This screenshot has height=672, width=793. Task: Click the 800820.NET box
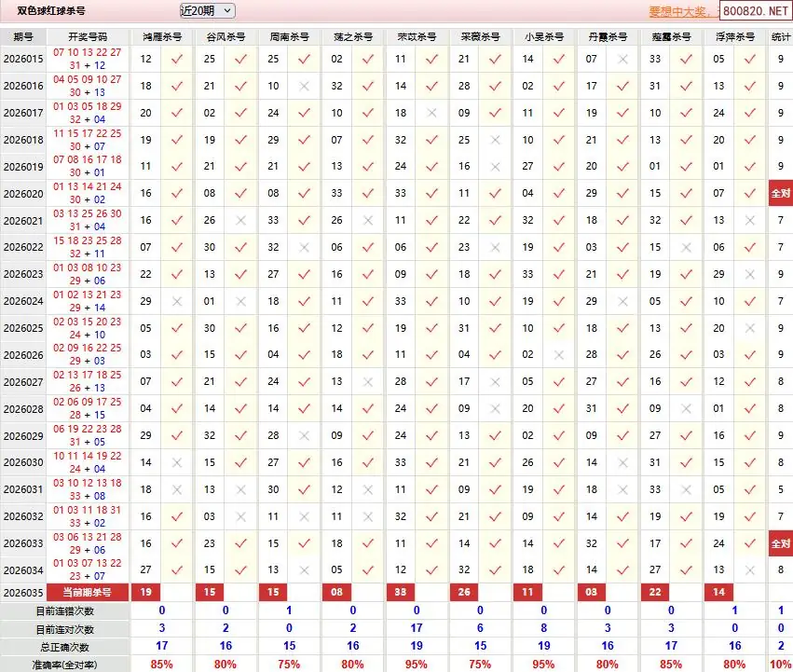[x=755, y=12]
